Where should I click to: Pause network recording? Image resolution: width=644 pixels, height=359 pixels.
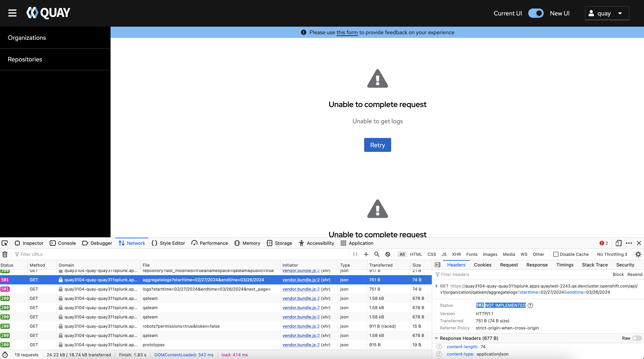coord(355,254)
